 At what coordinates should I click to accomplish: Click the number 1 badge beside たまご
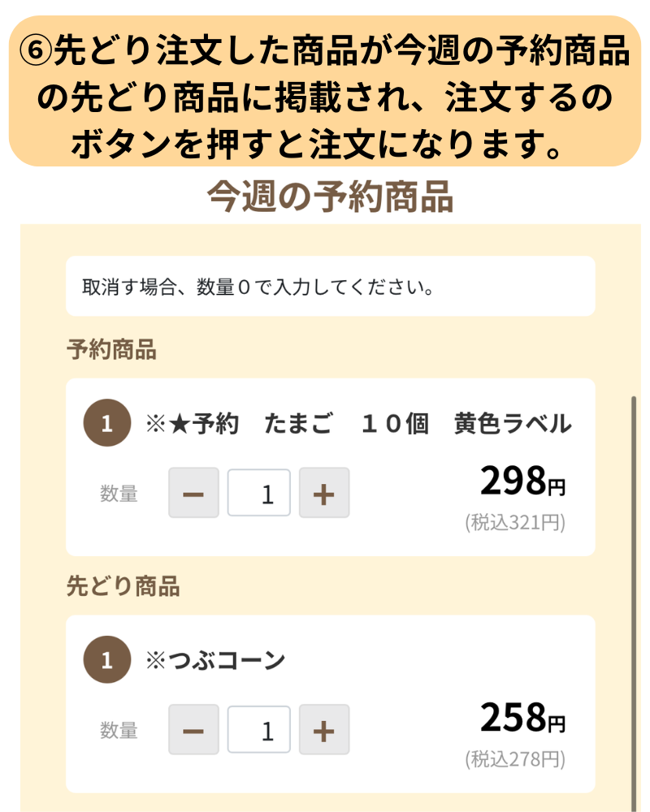[x=106, y=423]
